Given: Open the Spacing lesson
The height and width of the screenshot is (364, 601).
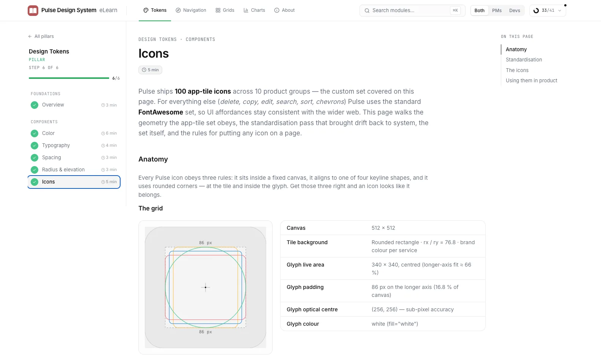Looking at the screenshot, I should pyautogui.click(x=74, y=158).
